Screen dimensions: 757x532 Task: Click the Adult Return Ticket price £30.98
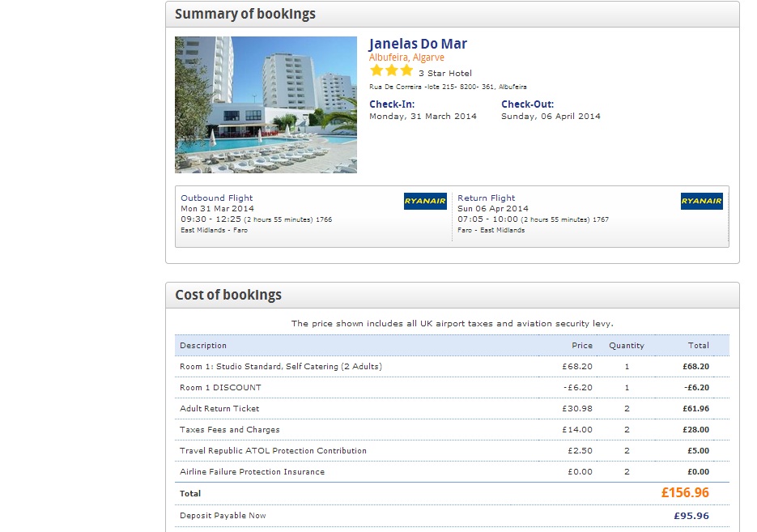[x=577, y=409]
